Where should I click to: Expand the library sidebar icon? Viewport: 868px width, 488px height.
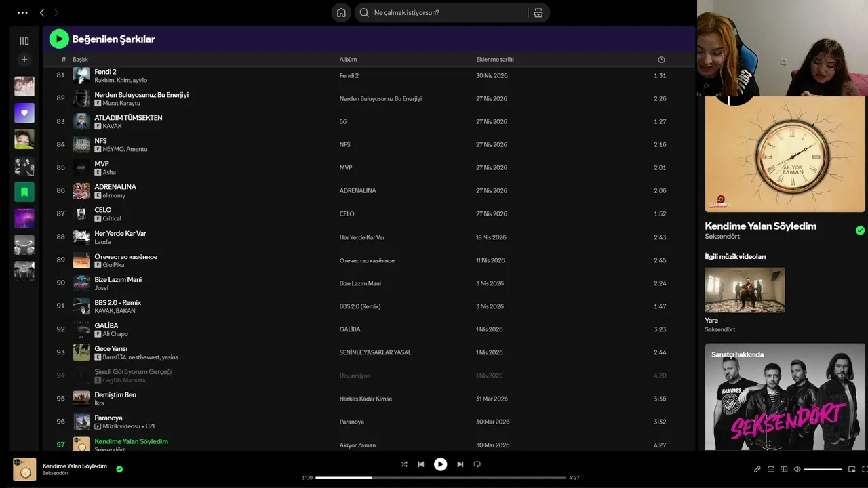click(24, 41)
